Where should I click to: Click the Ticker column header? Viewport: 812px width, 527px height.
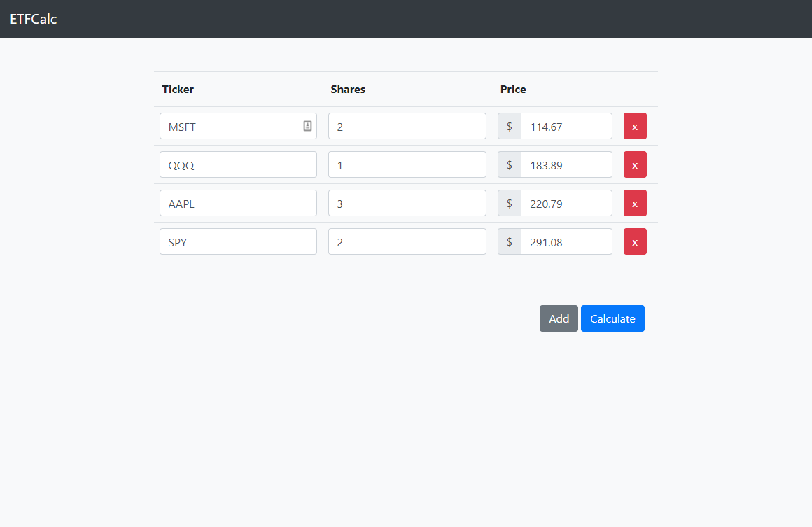178,89
